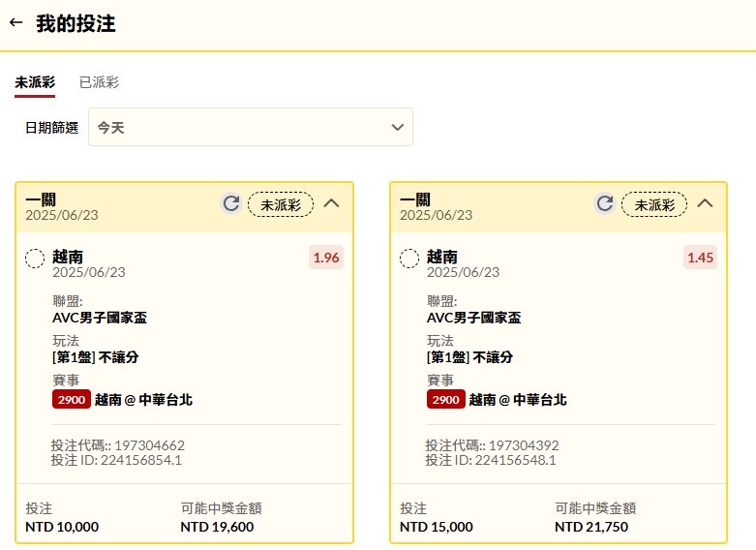Screen dimensions: 756x550
Task: Collapse the right bet card with the chevron
Action: point(705,203)
